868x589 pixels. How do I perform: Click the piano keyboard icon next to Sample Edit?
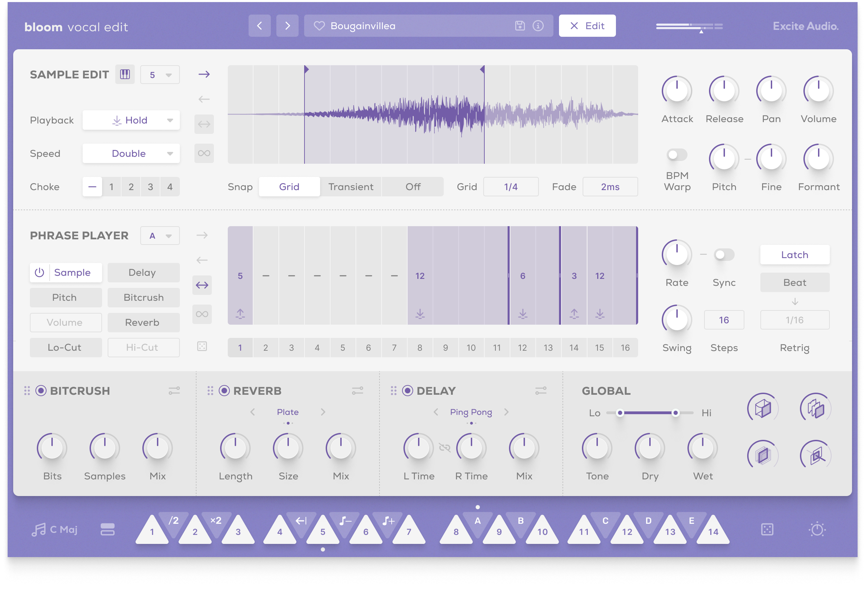[125, 74]
